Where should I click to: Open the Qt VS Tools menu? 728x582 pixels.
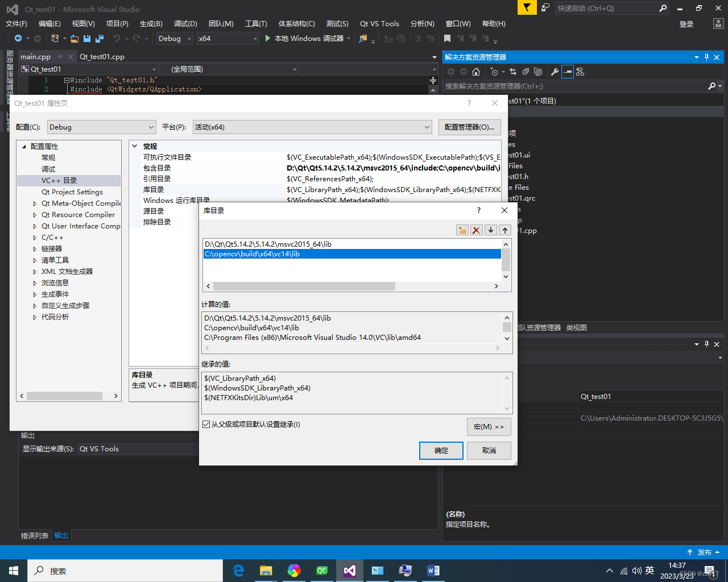point(379,23)
